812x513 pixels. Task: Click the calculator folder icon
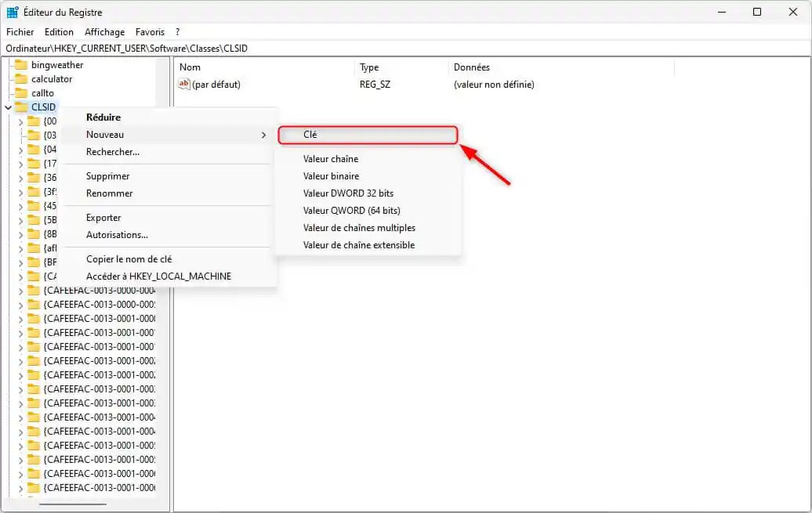[21, 78]
